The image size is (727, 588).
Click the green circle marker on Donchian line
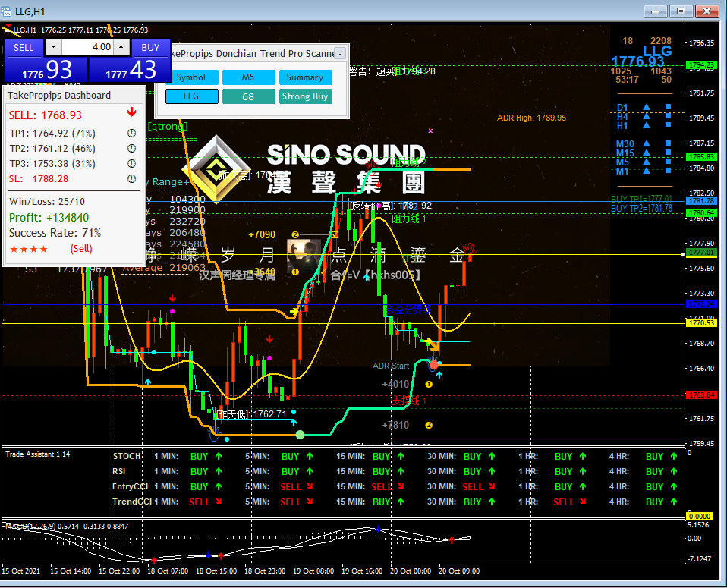pos(300,435)
